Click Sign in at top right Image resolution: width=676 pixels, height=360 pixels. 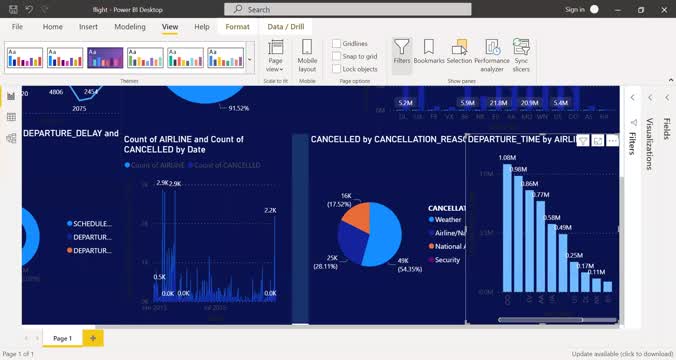[x=575, y=9]
